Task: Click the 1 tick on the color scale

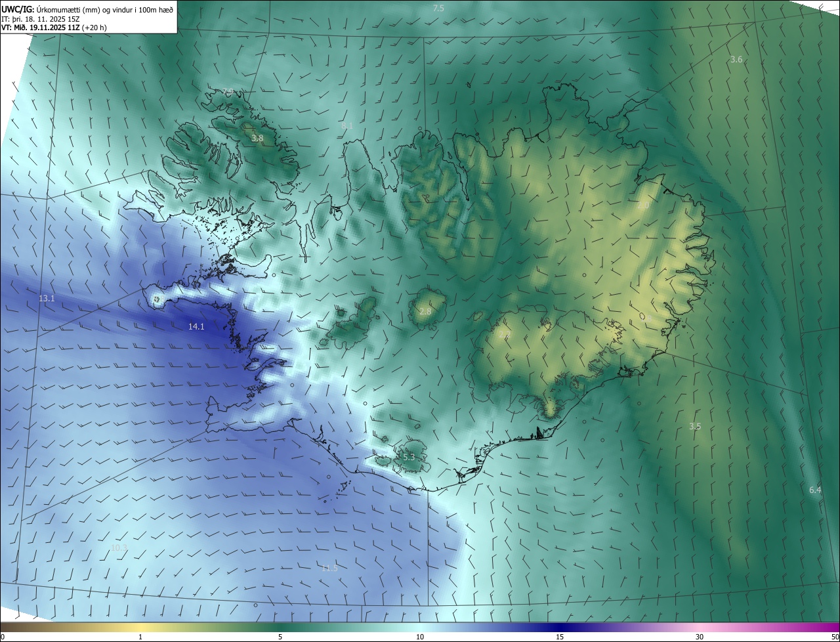Action: pos(140,637)
